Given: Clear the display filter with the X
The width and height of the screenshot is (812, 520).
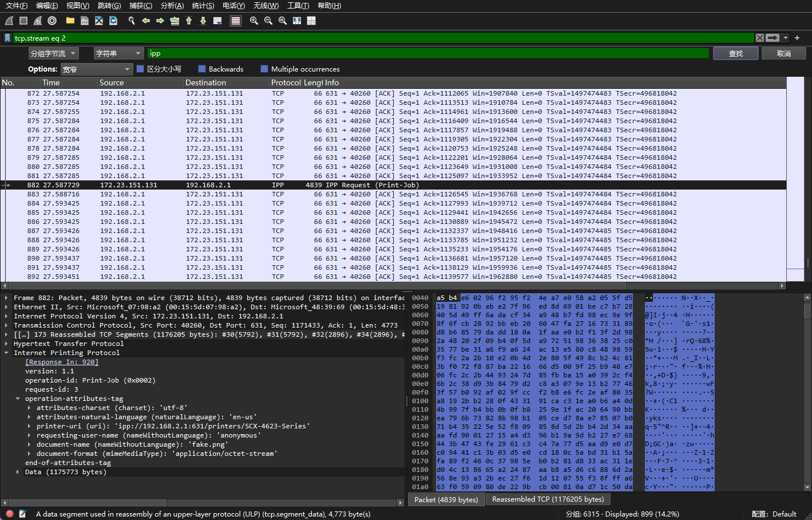Looking at the screenshot, I should pos(759,38).
